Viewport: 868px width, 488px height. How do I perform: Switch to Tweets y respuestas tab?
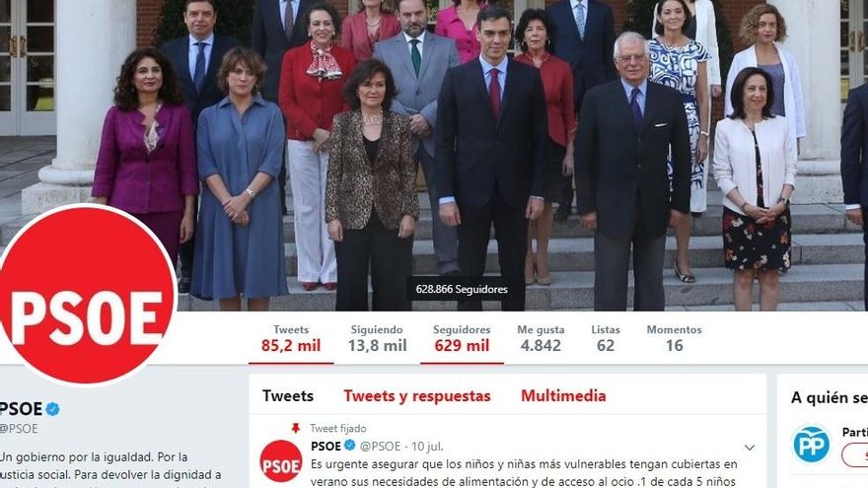[417, 396]
